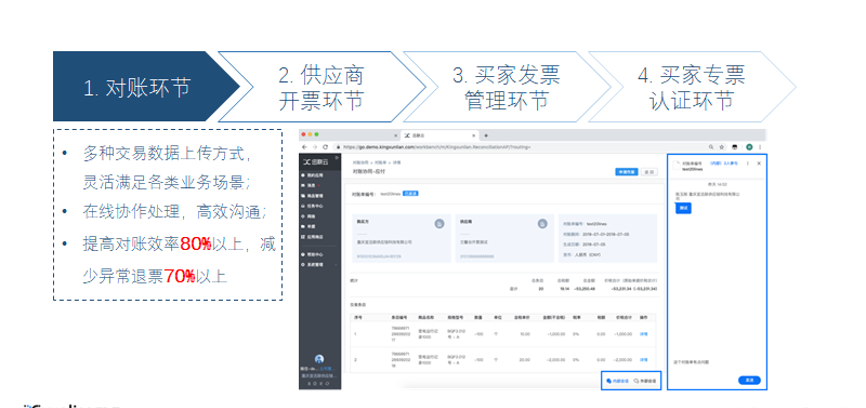The height and width of the screenshot is (408, 866).
Task: Close the chat panel with X
Action: 758,163
